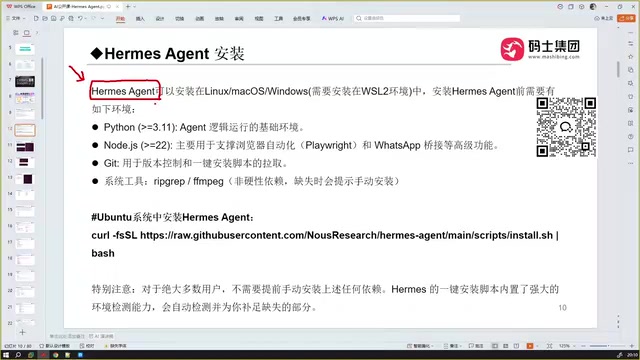Click the ribbon search input box
The image size is (640, 360).
coord(407,18)
